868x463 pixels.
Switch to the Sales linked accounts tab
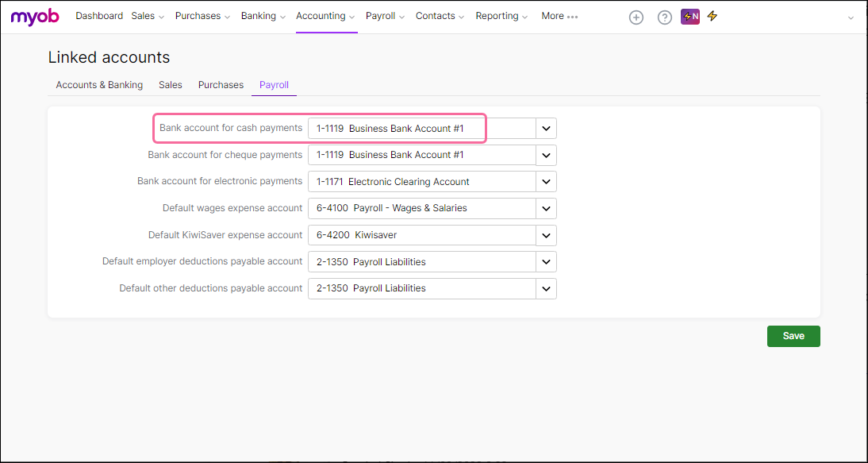pos(171,85)
